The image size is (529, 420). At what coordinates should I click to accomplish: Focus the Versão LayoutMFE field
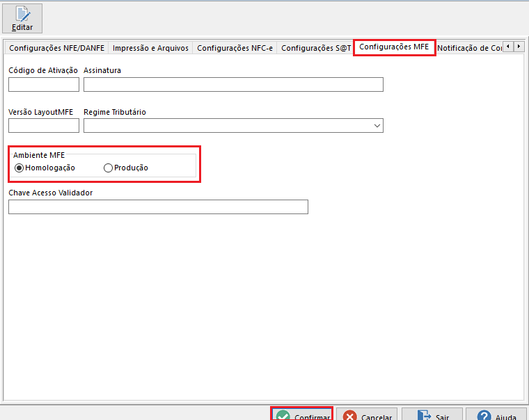pos(44,126)
